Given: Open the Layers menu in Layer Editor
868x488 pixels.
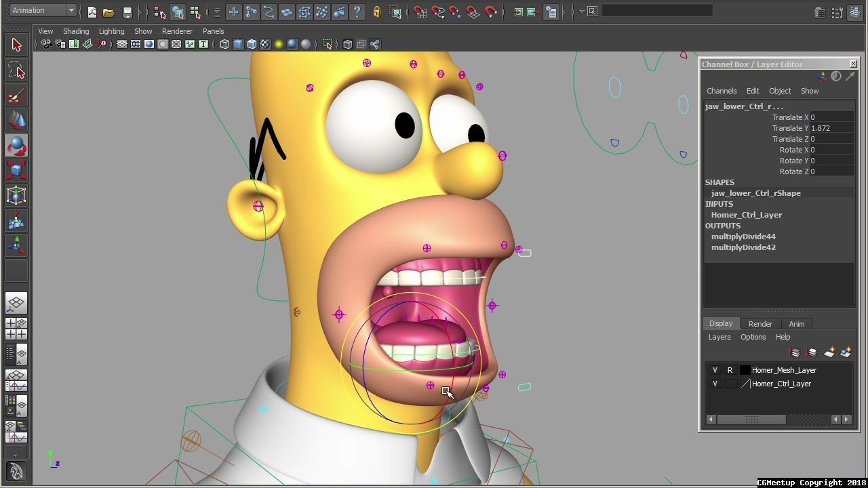Looking at the screenshot, I should click(719, 338).
